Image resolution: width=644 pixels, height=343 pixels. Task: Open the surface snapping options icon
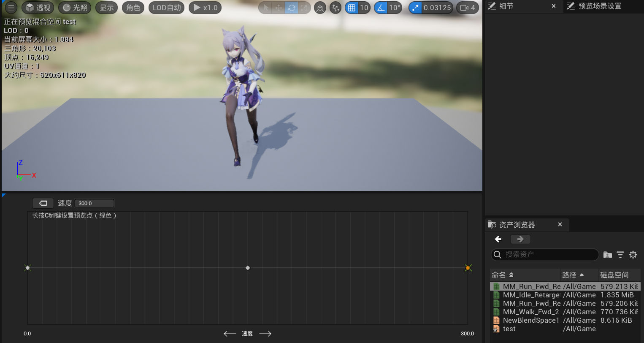pos(336,8)
